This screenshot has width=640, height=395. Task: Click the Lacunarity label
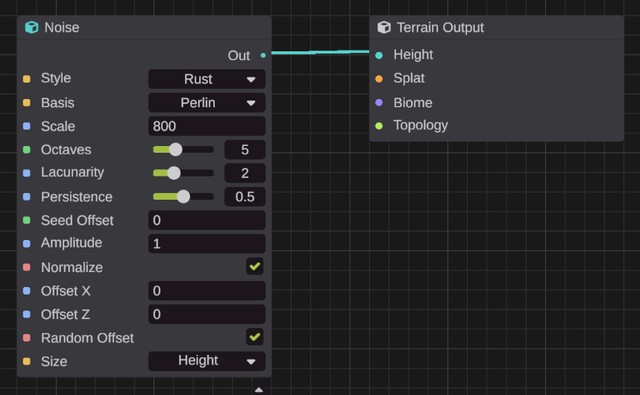click(72, 172)
